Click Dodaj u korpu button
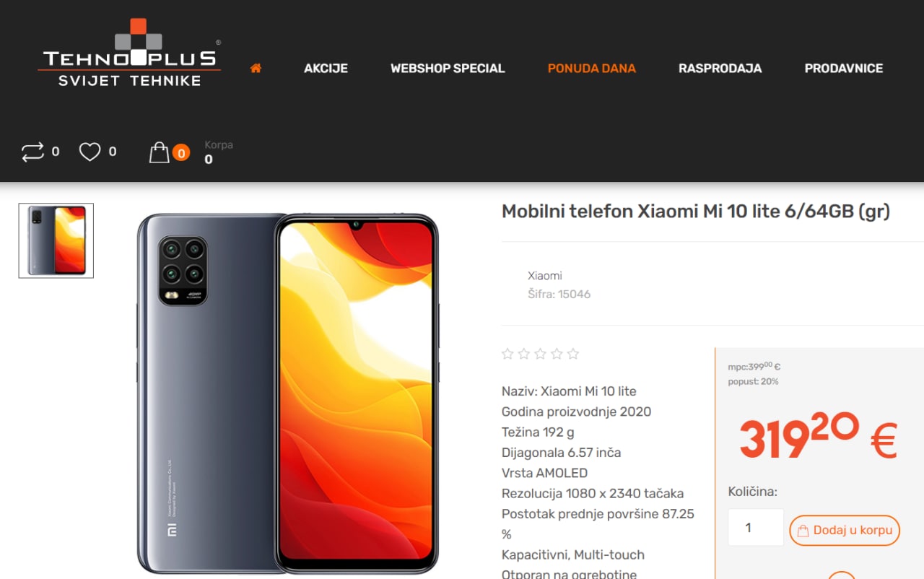 [845, 530]
